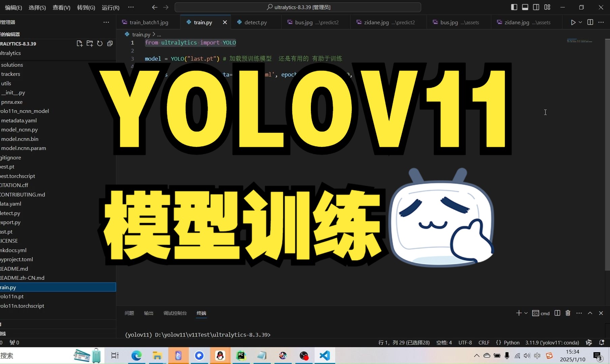This screenshot has width=610, height=364.
Task: Open explorer panel more actions menu
Action: [106, 22]
